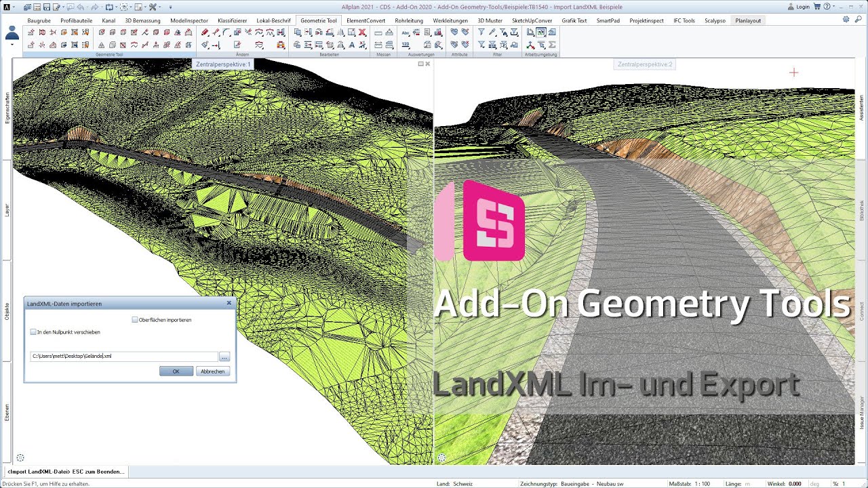Select the Planlayout tab
868x488 pixels.
pos(748,20)
